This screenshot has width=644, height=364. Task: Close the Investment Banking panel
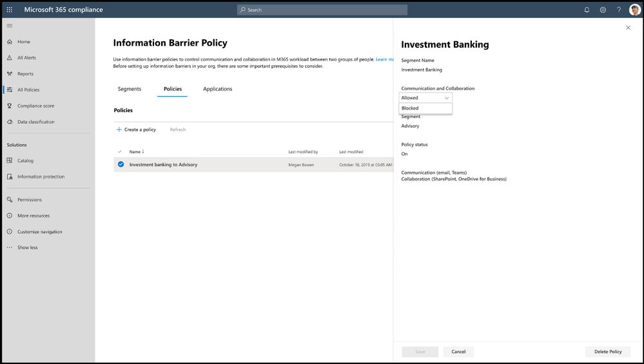(x=628, y=28)
